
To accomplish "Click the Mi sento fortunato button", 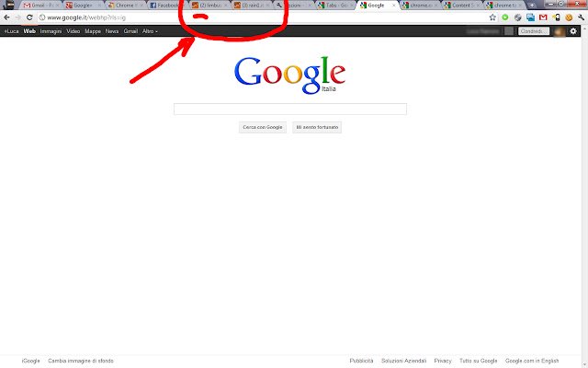I will (x=317, y=127).
